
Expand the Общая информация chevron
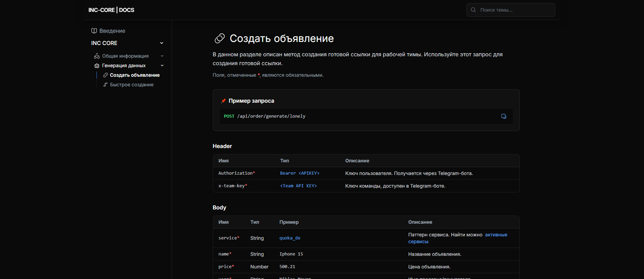point(162,56)
